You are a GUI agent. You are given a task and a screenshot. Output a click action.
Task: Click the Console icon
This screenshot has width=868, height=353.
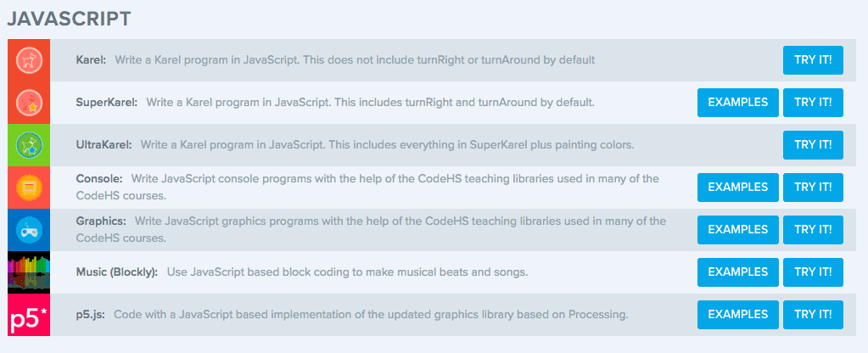point(28,188)
